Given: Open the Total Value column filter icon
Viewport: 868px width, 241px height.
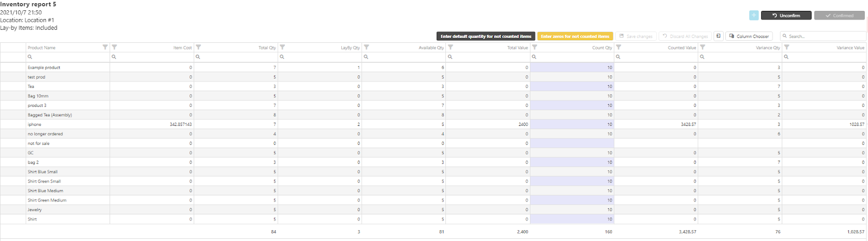Looking at the screenshot, I should click(451, 47).
